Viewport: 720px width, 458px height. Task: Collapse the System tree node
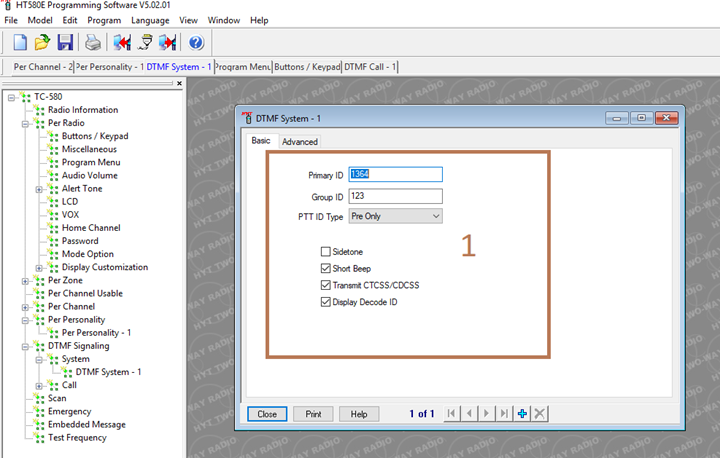[39, 360]
